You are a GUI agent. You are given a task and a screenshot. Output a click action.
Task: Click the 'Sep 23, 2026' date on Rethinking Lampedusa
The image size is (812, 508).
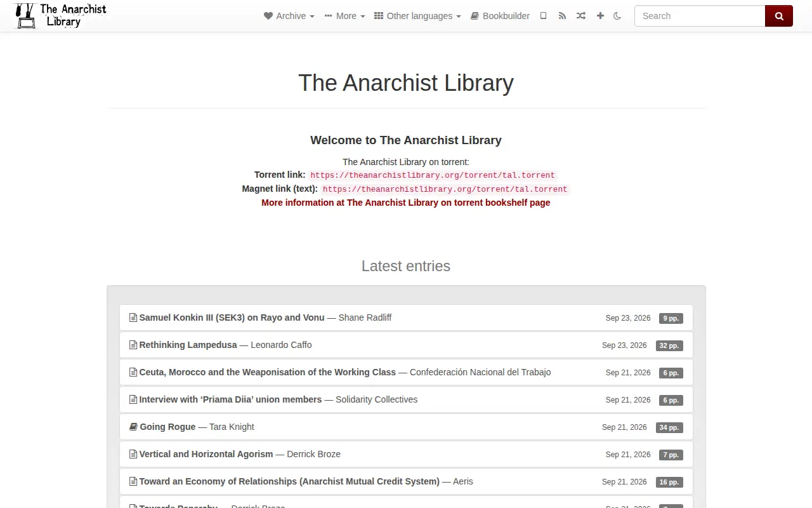click(624, 345)
